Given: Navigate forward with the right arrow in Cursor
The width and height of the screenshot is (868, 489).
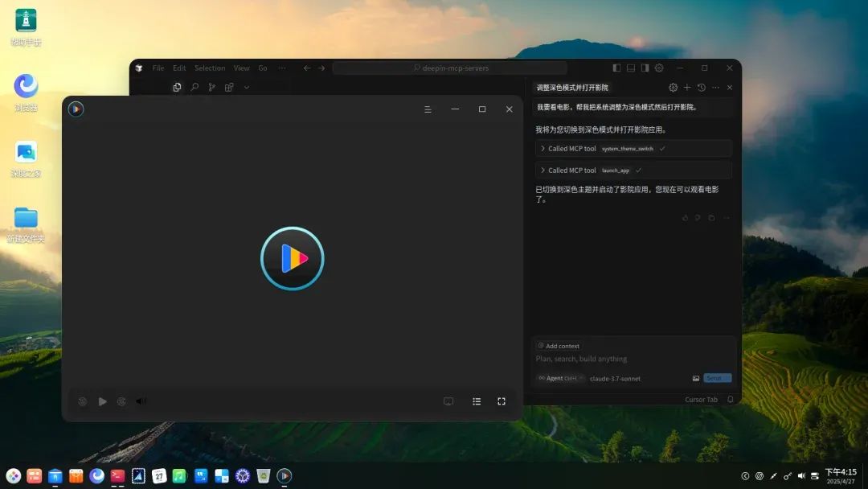Looking at the screenshot, I should [x=321, y=68].
